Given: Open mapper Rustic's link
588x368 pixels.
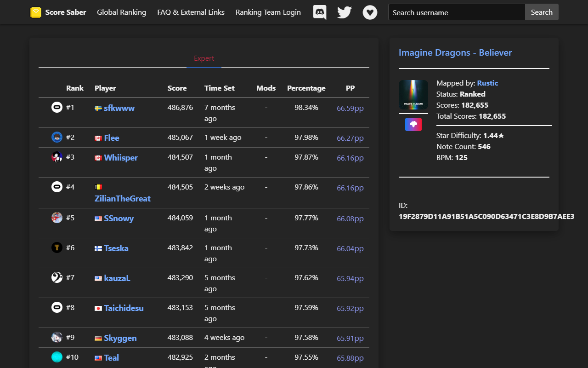Looking at the screenshot, I should click(x=487, y=83).
